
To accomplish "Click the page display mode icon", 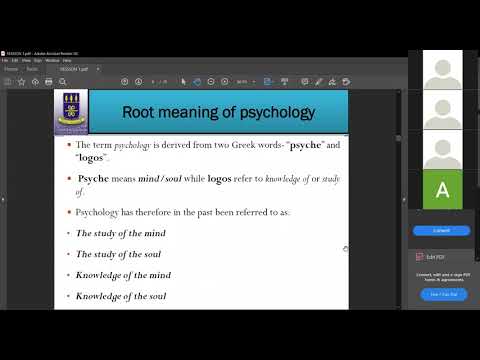I will [284, 82].
